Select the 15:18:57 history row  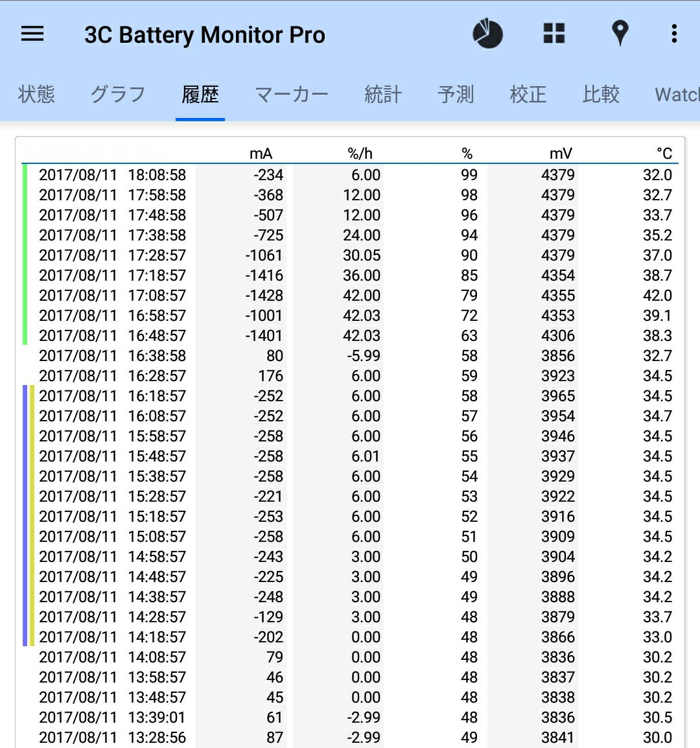(x=350, y=516)
